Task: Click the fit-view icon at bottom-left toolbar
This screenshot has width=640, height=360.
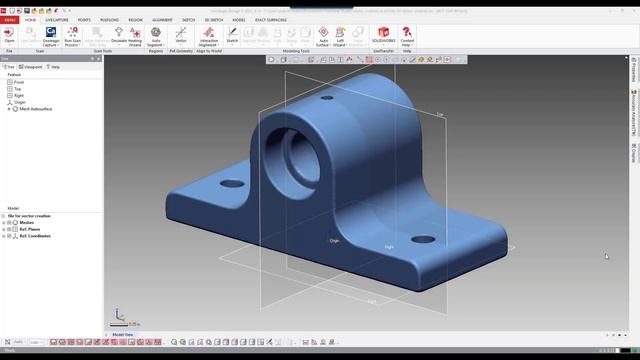Action: point(7,342)
